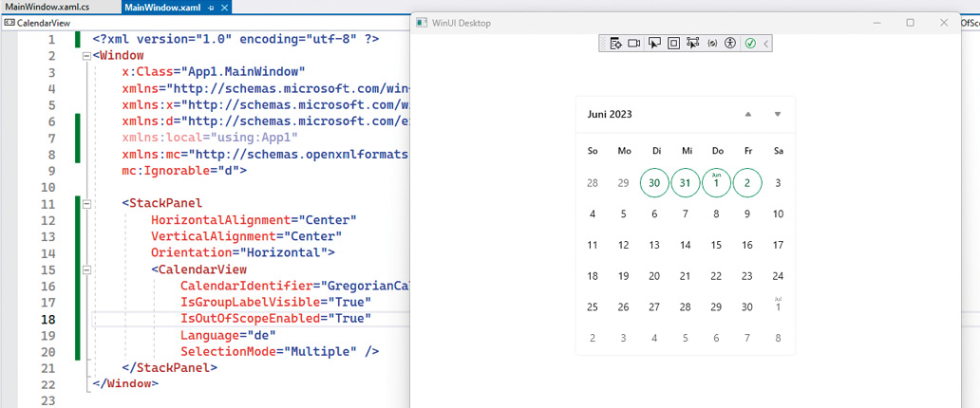Click the x:Class="App1.MainWindow" code line

click(x=213, y=71)
